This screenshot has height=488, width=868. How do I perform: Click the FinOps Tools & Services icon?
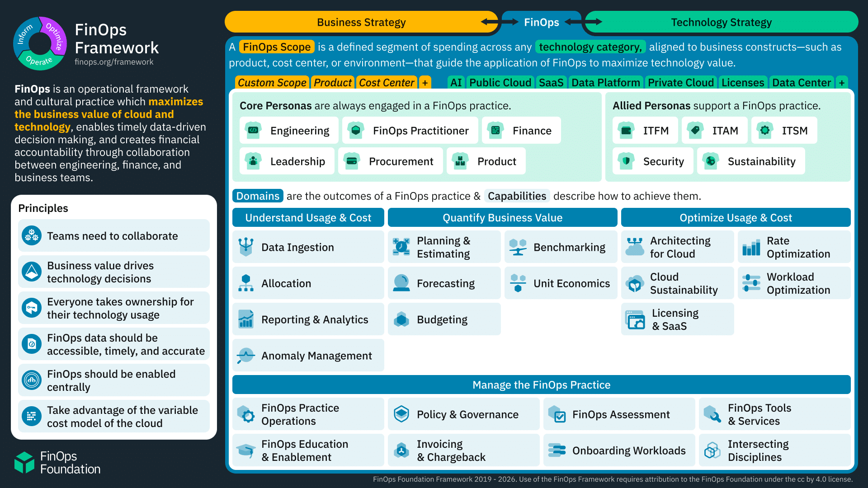712,414
